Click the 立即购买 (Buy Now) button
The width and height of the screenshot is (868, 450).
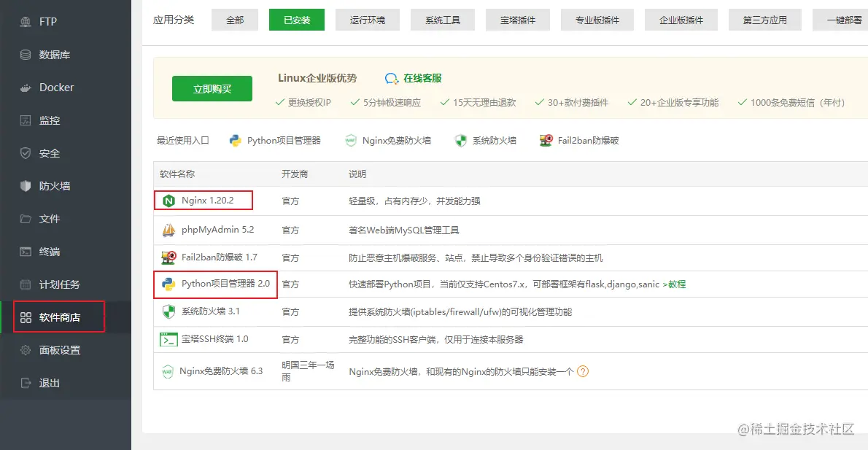point(212,88)
